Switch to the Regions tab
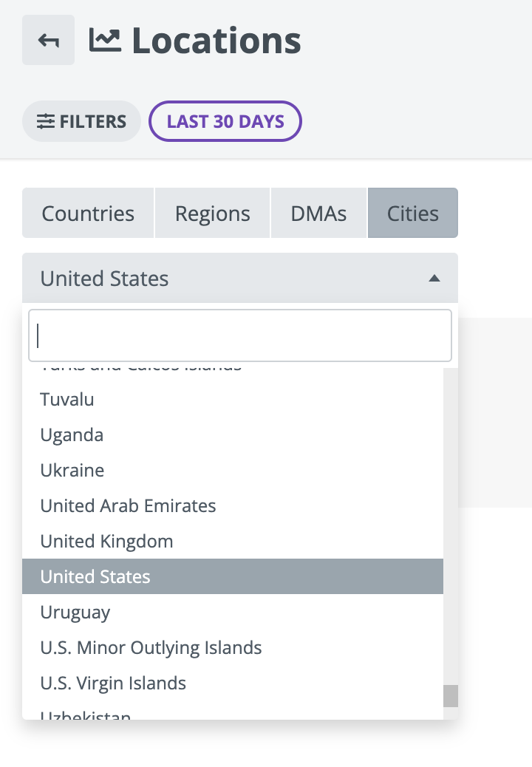The image size is (532, 767). coord(212,214)
